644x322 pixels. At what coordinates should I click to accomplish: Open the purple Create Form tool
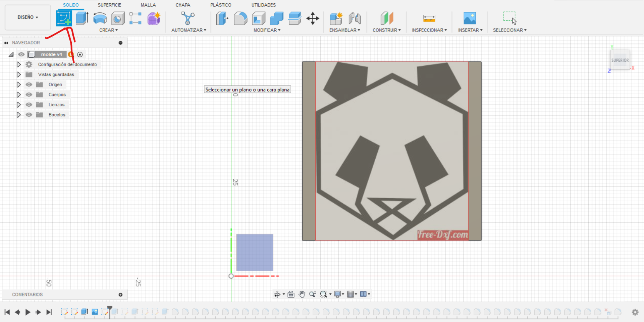154,18
